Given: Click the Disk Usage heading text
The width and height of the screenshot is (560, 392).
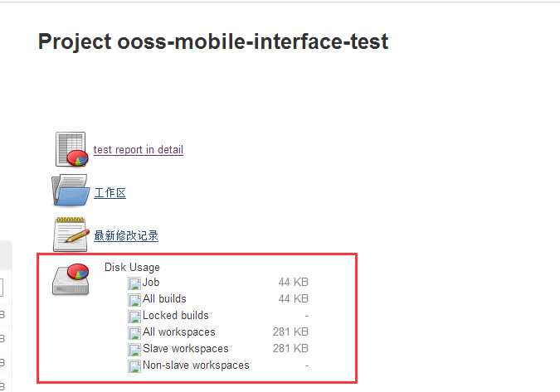Looking at the screenshot, I should [x=132, y=267].
